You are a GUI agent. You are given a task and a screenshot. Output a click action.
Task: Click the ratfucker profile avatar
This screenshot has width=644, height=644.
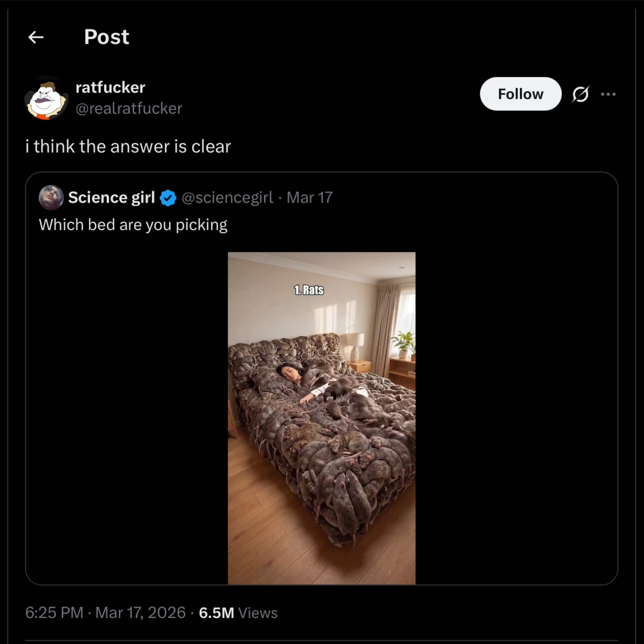47,98
